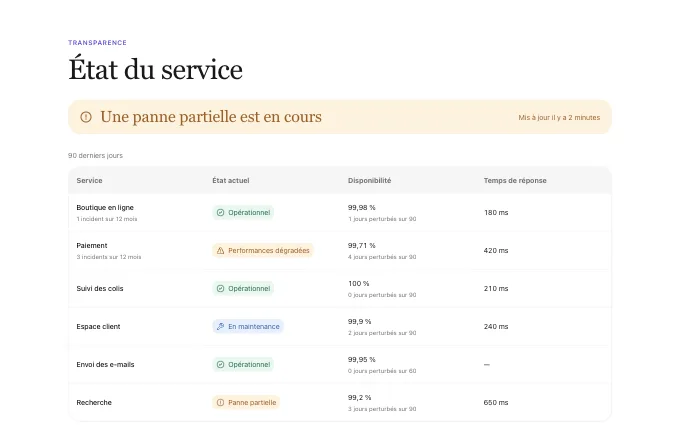Click the 99,98 % availability value
The height and width of the screenshot is (425, 680).
point(362,207)
